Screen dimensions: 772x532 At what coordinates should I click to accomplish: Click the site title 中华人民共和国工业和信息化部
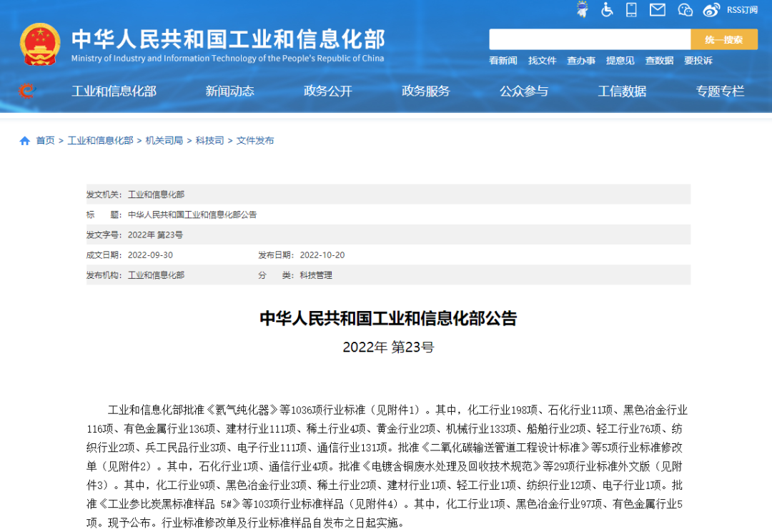[229, 39]
